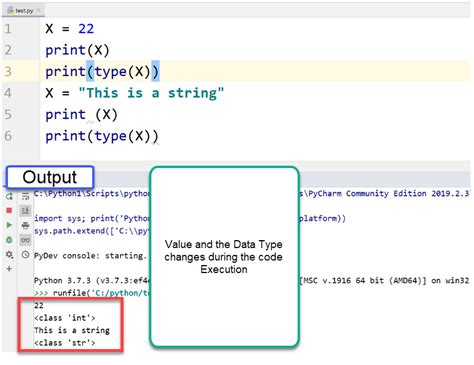The height and width of the screenshot is (365, 474).
Task: Click the "import sys; print('Pytho" console line
Action: coord(92,219)
